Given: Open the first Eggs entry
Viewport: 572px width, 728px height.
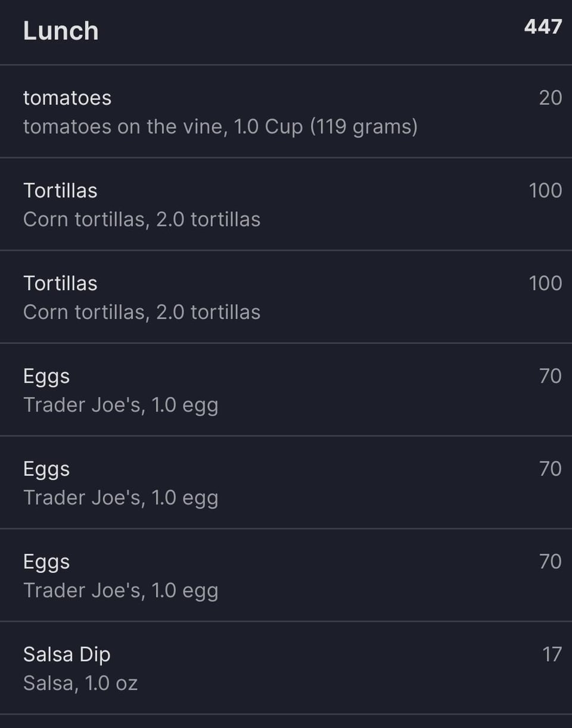Looking at the screenshot, I should (x=286, y=390).
